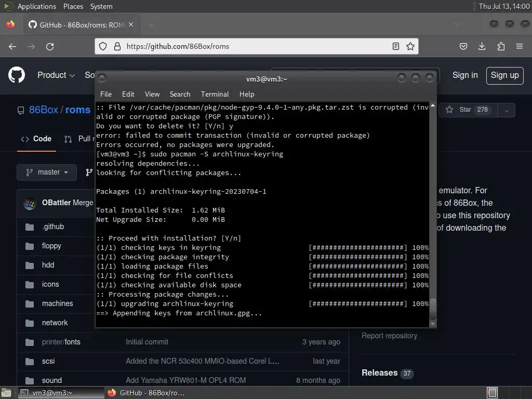
Task: Open the terminal View menu
Action: [152, 94]
